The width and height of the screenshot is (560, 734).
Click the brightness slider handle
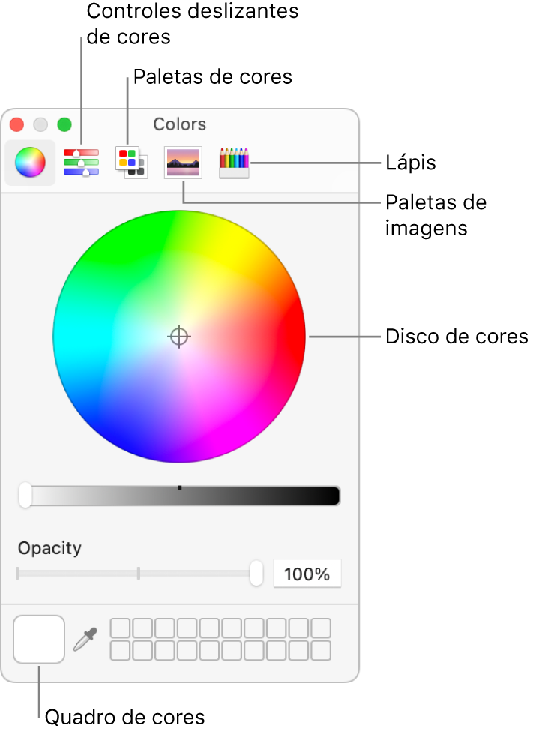(25, 496)
